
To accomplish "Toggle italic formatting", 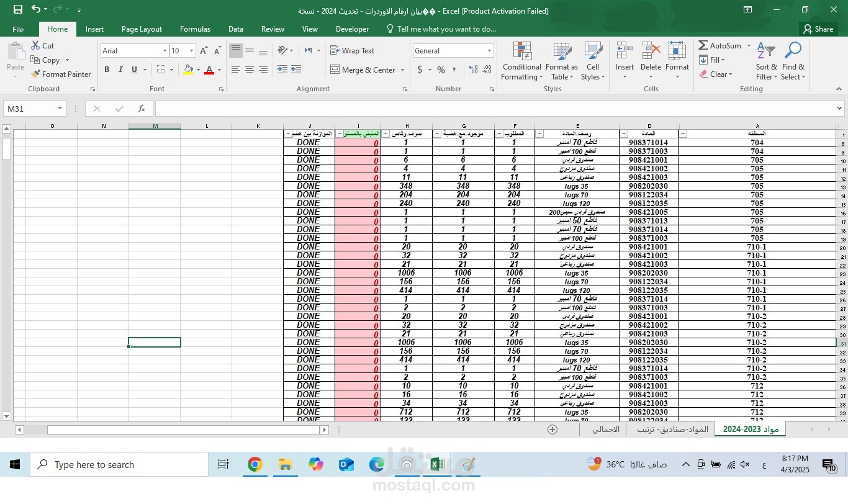I will point(120,70).
